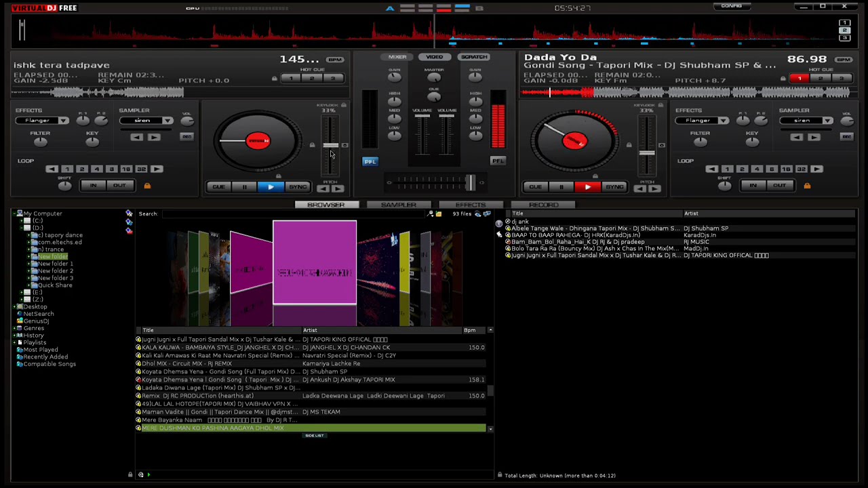The width and height of the screenshot is (868, 488).
Task: Click the left deck BPM button
Action: tap(334, 60)
